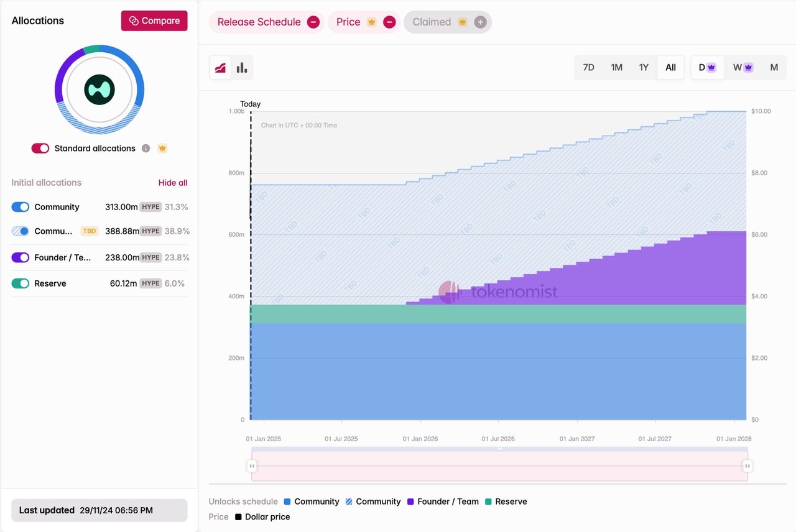Switch to bar chart view icon
This screenshot has height=532, width=796.
pos(242,68)
